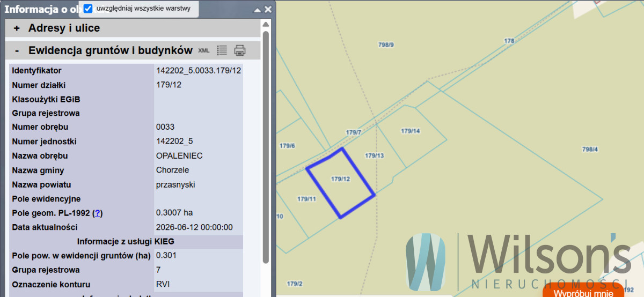Click the area value 0.3007 ha
Image resolution: width=644 pixels, height=297 pixels.
[174, 213]
